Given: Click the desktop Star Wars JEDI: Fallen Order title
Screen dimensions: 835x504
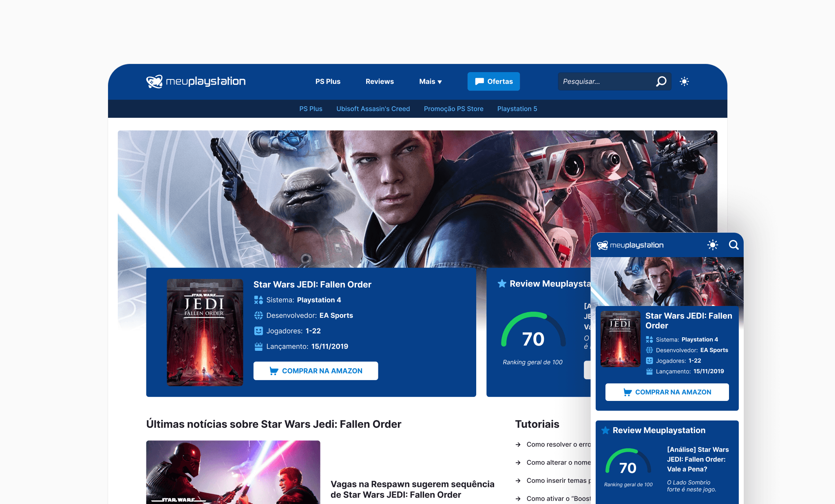Looking at the screenshot, I should pyautogui.click(x=312, y=284).
